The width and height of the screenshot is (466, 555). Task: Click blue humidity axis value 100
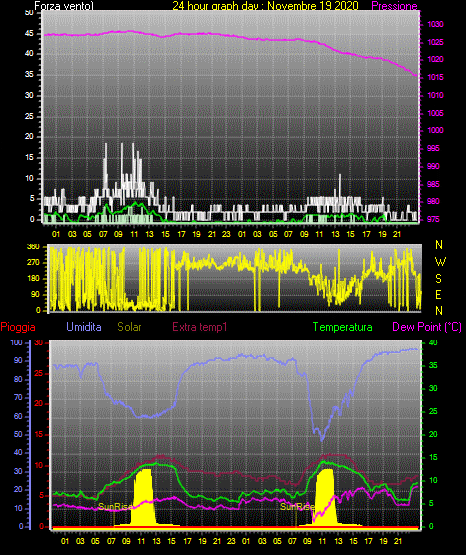(x=17, y=342)
